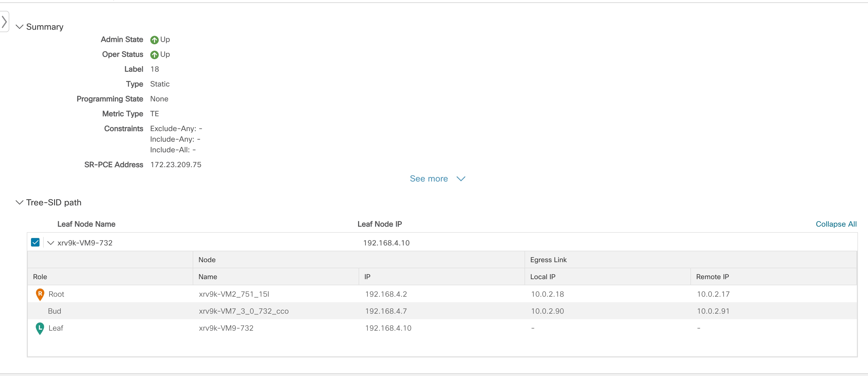The height and width of the screenshot is (376, 868).
Task: Click the See more link
Action: click(x=429, y=178)
